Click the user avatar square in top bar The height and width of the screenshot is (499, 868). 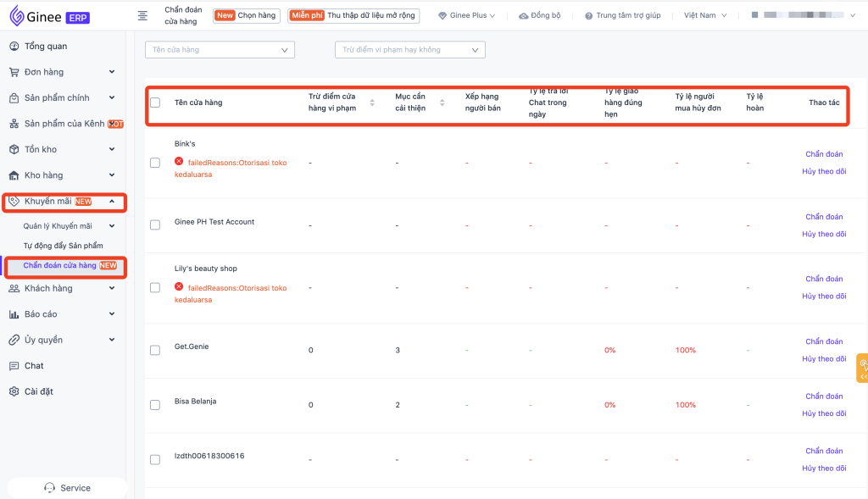(x=754, y=15)
